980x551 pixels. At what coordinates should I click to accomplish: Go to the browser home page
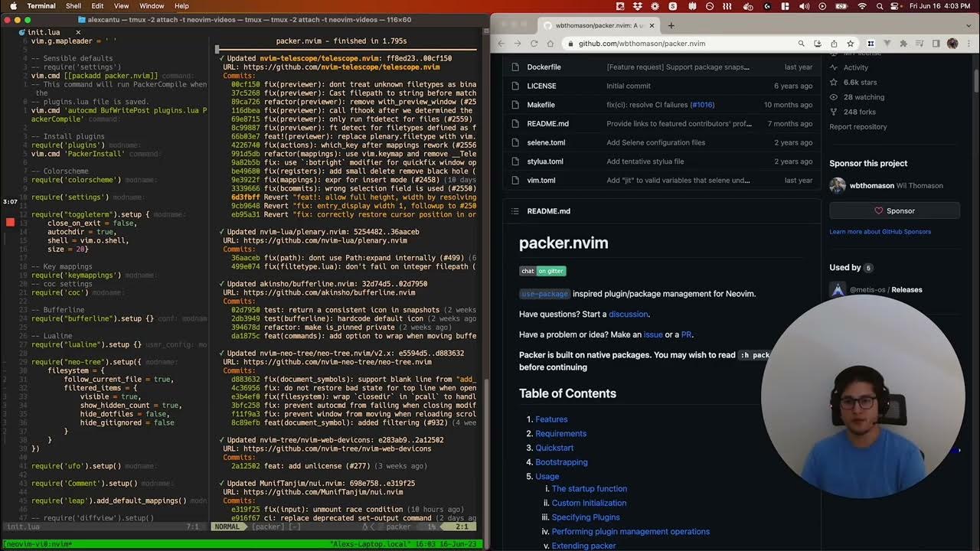(x=550, y=44)
